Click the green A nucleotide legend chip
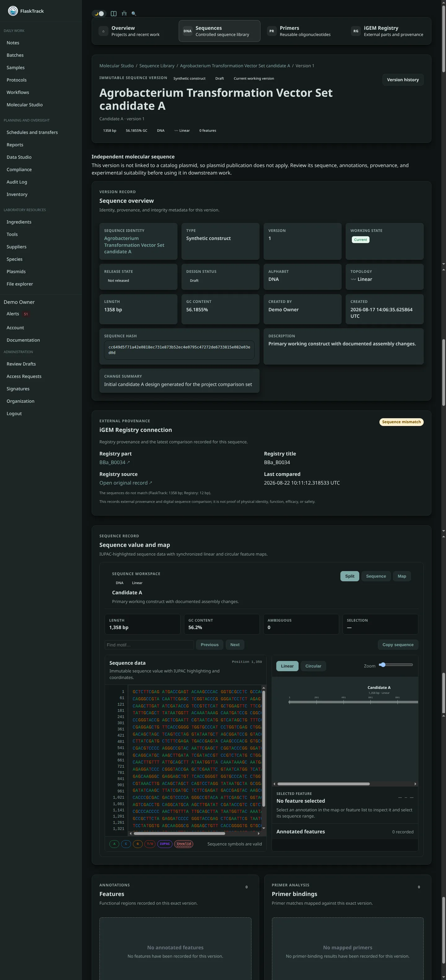 pos(114,844)
